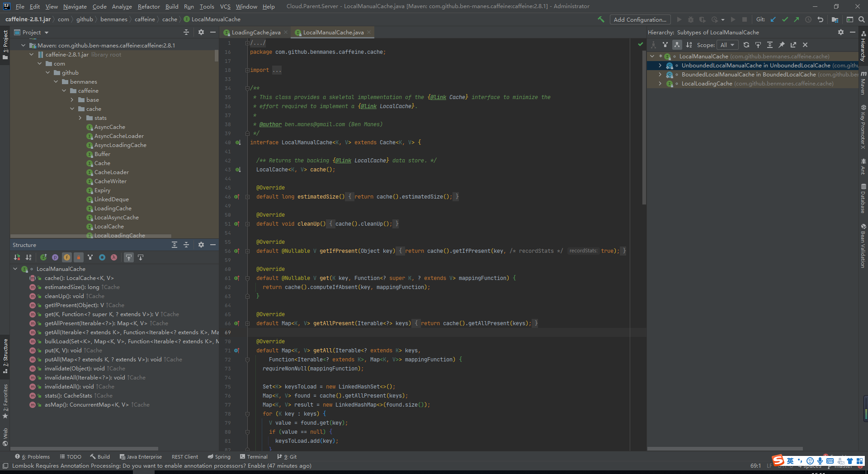Toggle Show Properties filter in Structure

point(55,257)
